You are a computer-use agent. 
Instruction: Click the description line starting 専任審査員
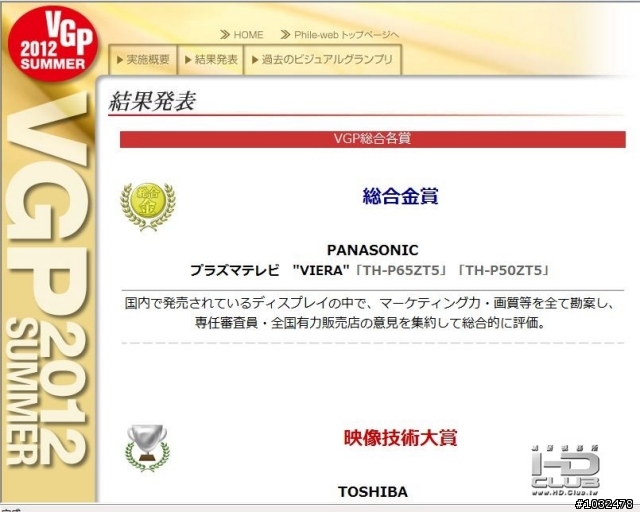tap(369, 323)
